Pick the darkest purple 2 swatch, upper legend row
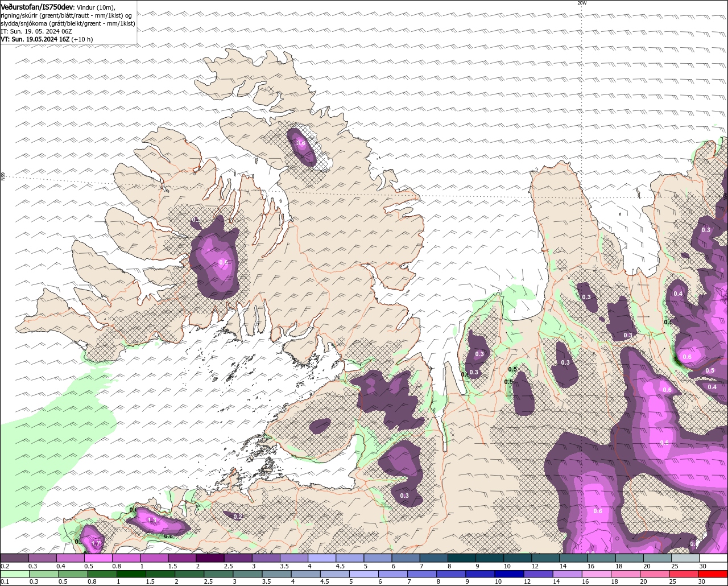 click(x=210, y=558)
